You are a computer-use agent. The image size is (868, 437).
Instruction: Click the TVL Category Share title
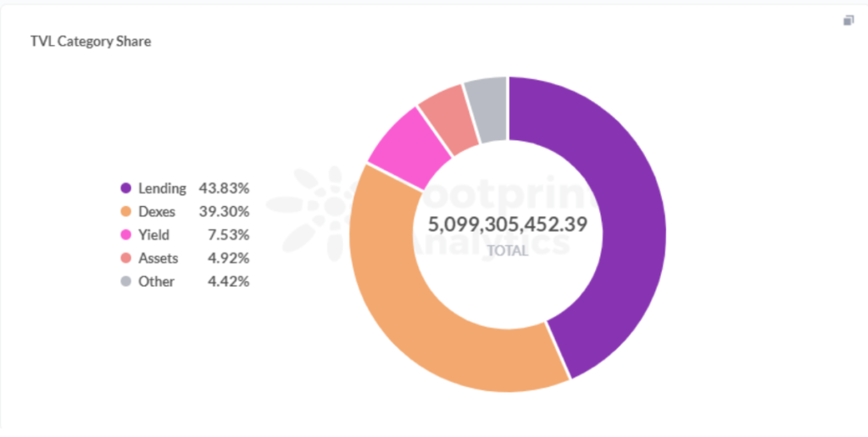(x=91, y=41)
